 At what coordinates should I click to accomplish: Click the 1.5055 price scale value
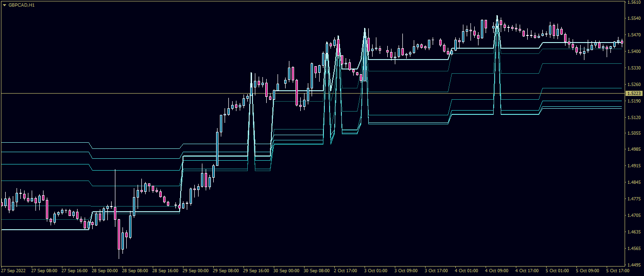point(634,133)
